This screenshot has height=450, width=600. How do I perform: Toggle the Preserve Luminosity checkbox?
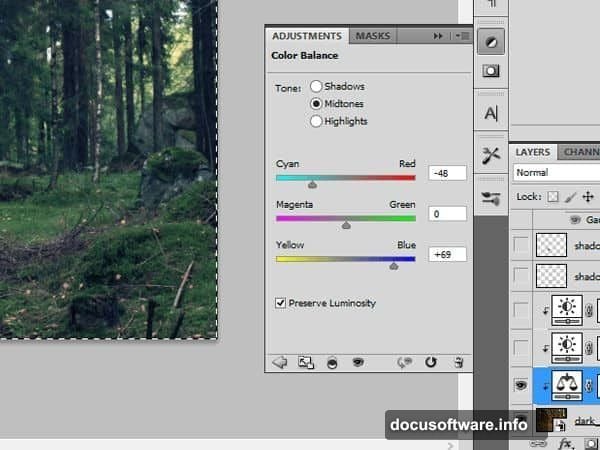pyautogui.click(x=280, y=303)
